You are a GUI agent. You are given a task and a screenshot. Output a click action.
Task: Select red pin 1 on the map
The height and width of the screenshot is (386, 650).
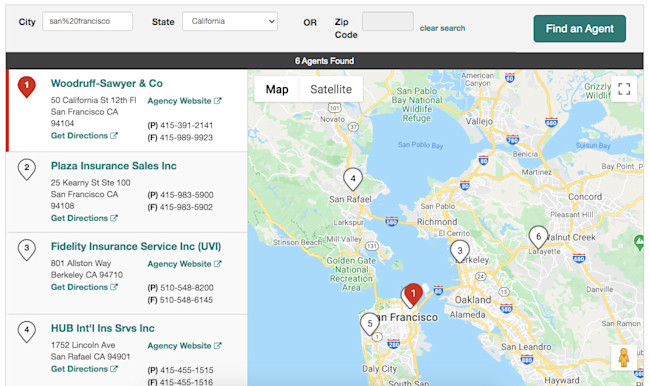[x=413, y=295]
